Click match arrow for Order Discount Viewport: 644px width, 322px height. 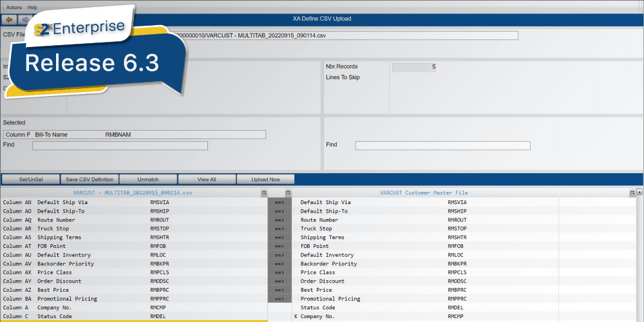tap(279, 281)
